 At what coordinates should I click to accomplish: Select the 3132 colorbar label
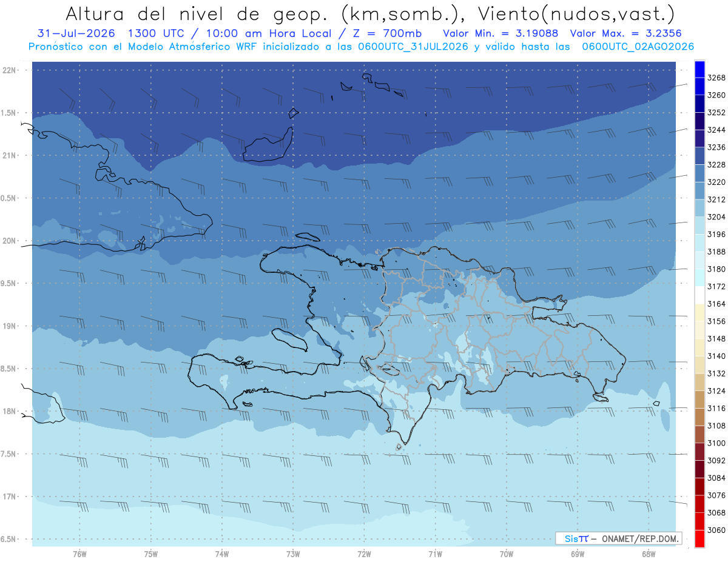(716, 373)
